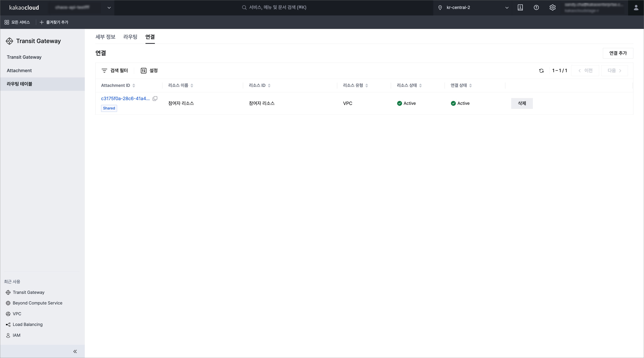The width and height of the screenshot is (644, 358).
Task: Open the settings gear in header
Action: [x=552, y=7]
